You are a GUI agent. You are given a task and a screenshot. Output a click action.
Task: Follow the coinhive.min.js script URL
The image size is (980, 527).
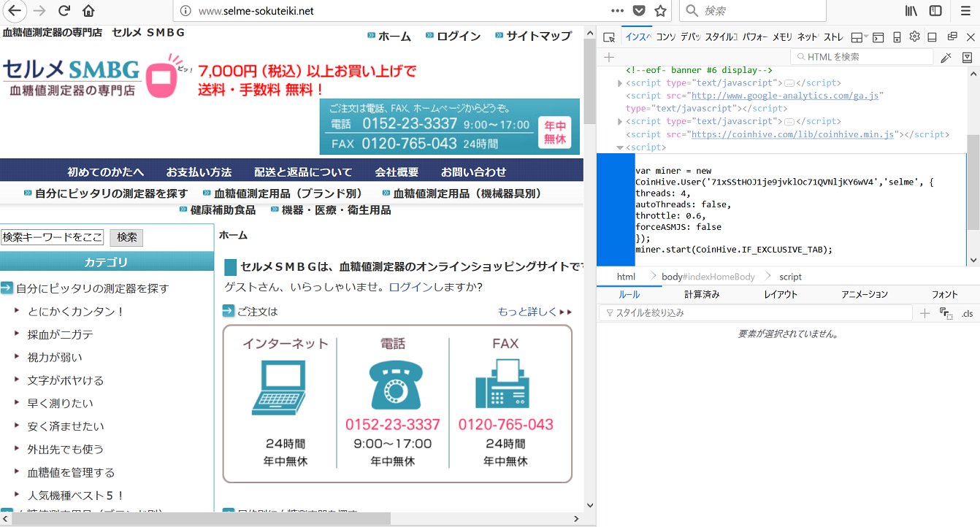coord(793,134)
